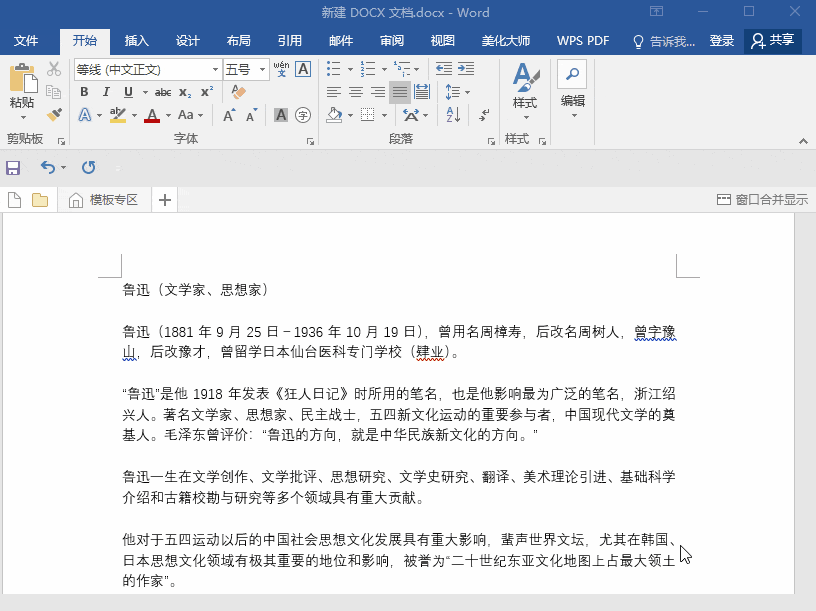Click 共享 share button
Image resolution: width=816 pixels, height=611 pixels.
pyautogui.click(x=773, y=41)
